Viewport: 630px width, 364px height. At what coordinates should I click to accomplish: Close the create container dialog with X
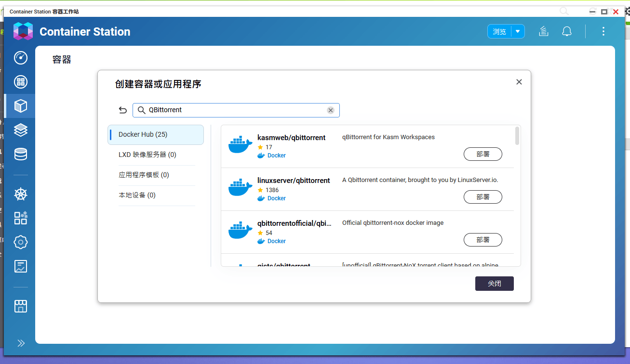519,82
